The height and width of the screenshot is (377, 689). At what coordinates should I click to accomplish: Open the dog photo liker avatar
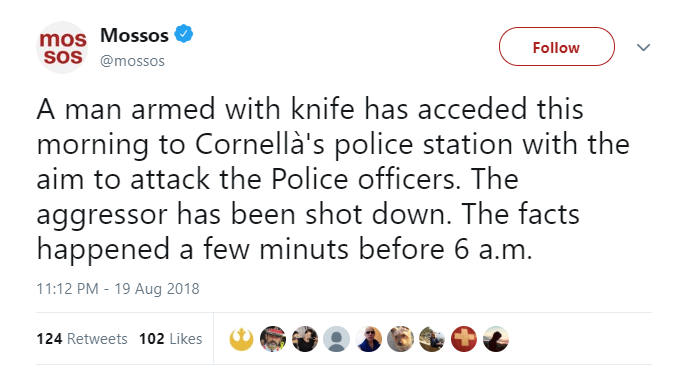pyautogui.click(x=400, y=339)
